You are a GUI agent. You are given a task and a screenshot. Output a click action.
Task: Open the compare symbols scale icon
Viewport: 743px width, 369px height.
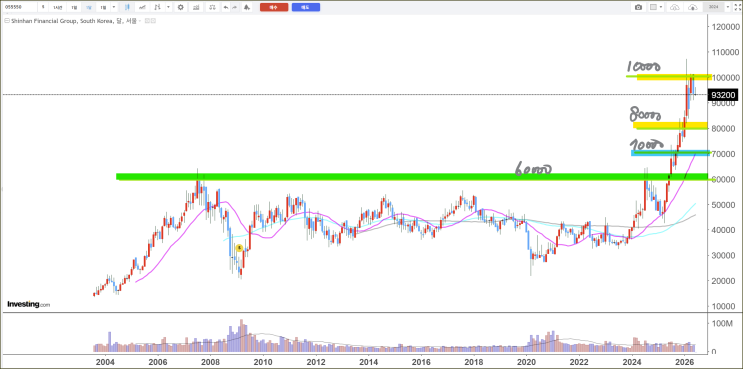212,7
